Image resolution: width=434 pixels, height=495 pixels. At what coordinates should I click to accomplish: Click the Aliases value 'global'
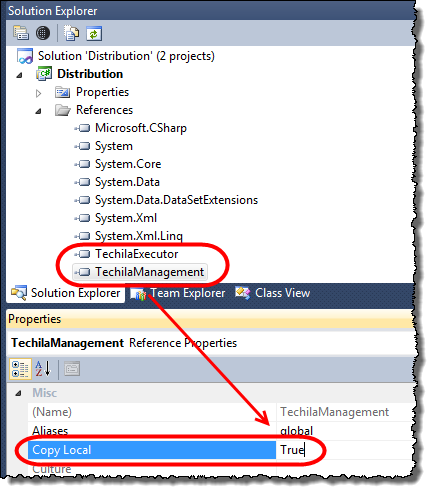tap(296, 431)
